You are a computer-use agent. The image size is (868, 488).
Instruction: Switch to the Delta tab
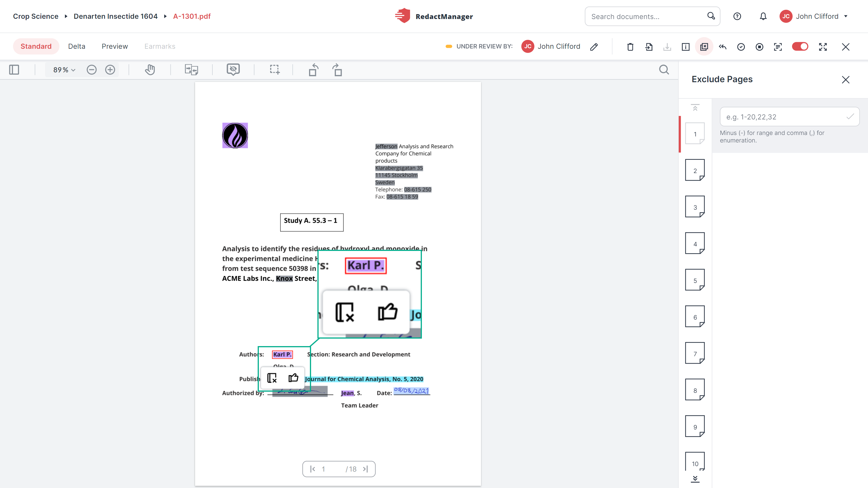point(77,46)
